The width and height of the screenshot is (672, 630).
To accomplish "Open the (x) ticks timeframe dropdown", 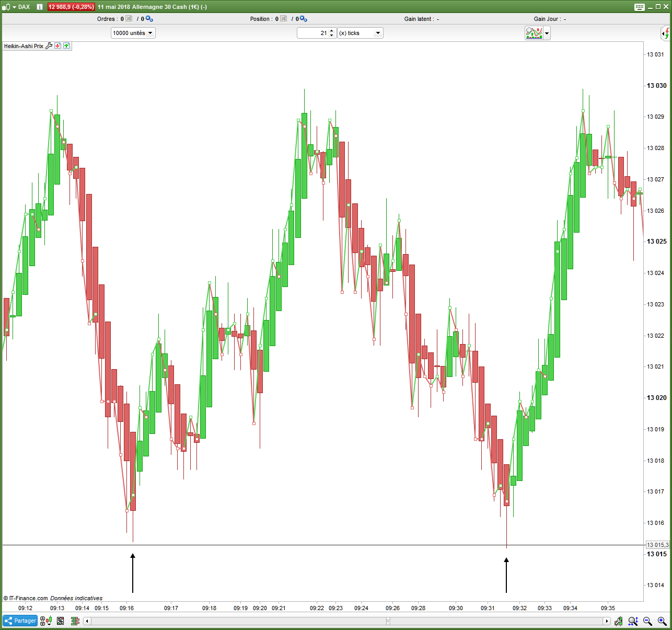I will click(360, 33).
